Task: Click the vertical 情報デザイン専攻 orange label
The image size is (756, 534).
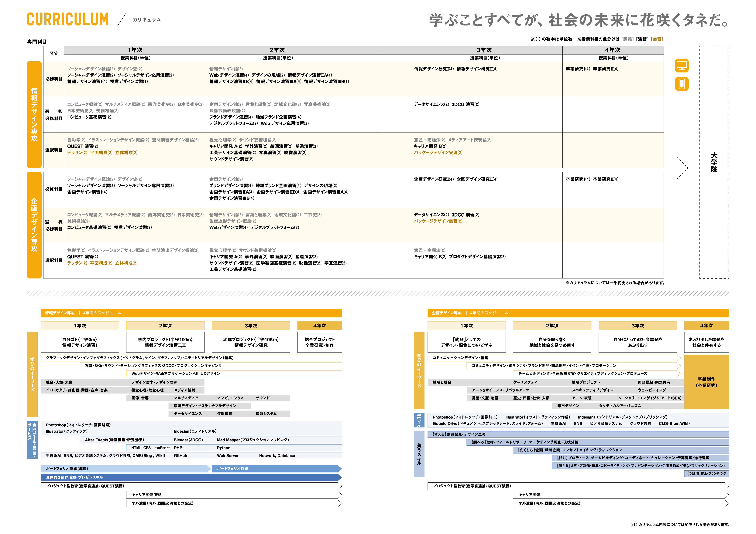Action: coord(34,114)
